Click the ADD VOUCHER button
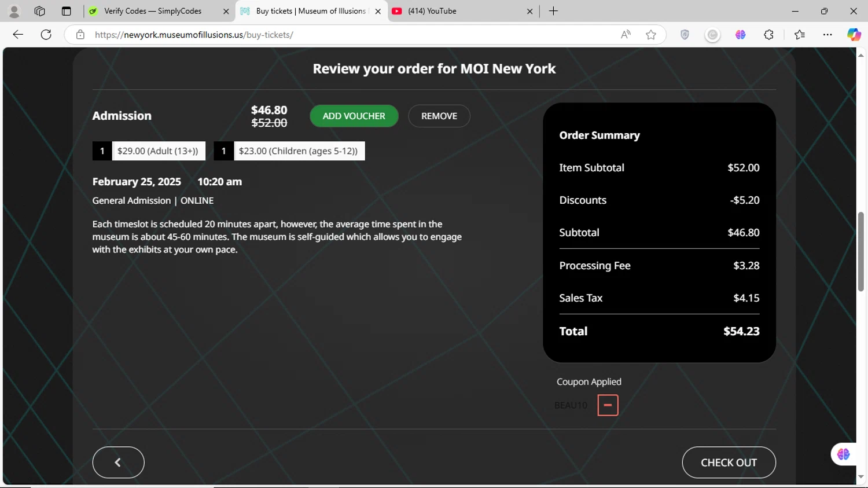 [354, 116]
